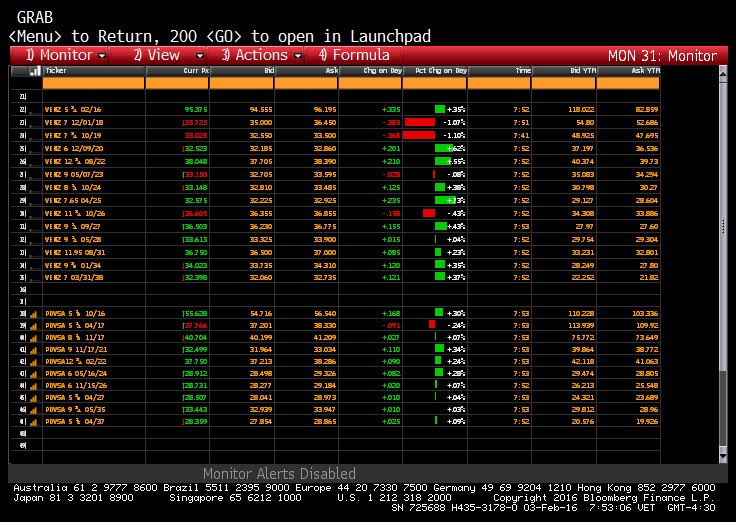The width and height of the screenshot is (736, 522).
Task: Open the Monitor dropdown arrow
Action: coord(102,56)
